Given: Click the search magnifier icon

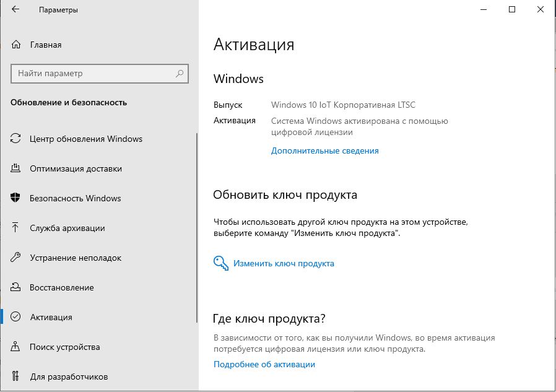Looking at the screenshot, I should tap(180, 74).
